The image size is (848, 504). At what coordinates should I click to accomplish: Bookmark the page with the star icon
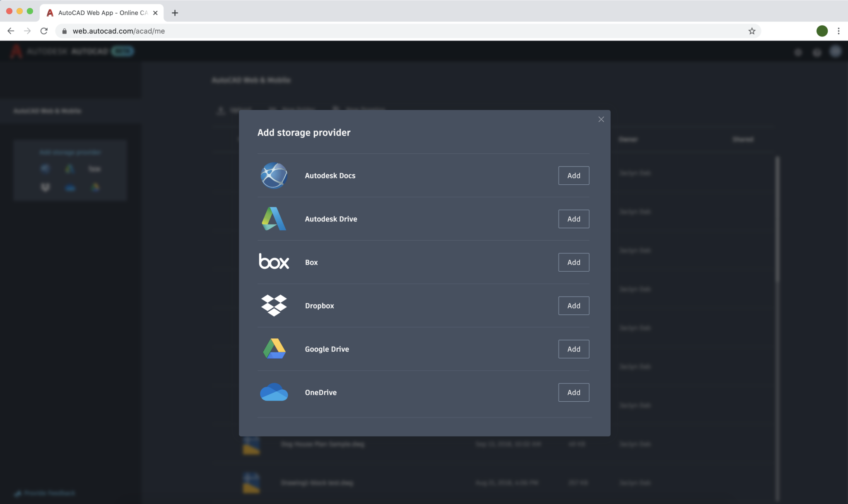(751, 31)
